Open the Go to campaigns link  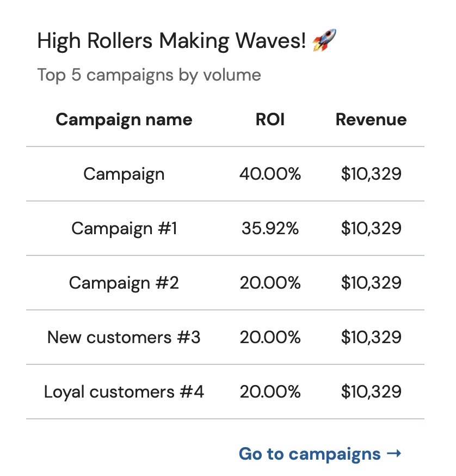tap(320, 454)
